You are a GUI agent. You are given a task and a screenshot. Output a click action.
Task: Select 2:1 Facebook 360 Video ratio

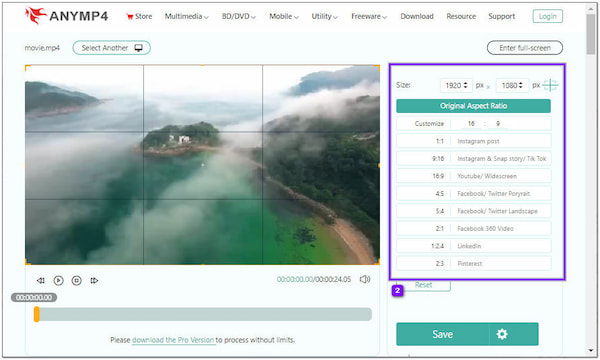point(473,228)
